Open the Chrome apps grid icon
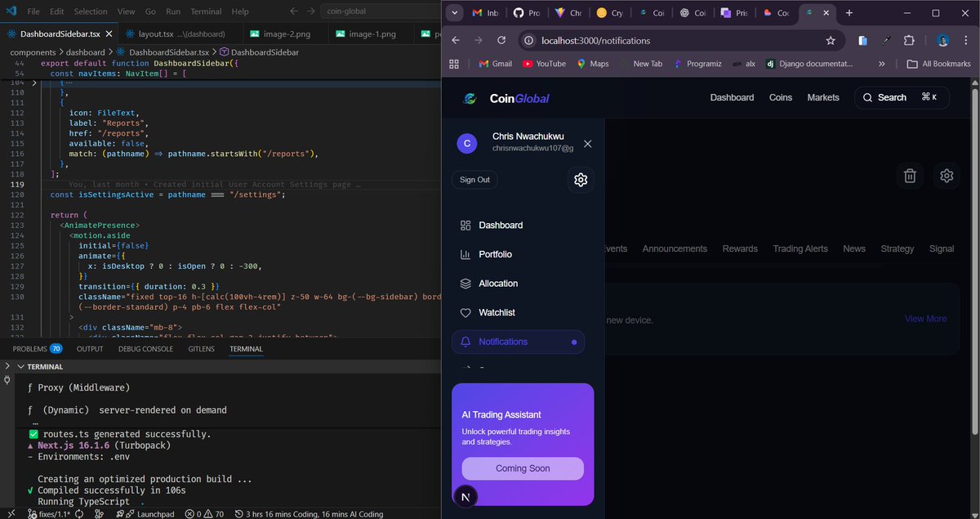The height and width of the screenshot is (519, 980). pos(454,64)
